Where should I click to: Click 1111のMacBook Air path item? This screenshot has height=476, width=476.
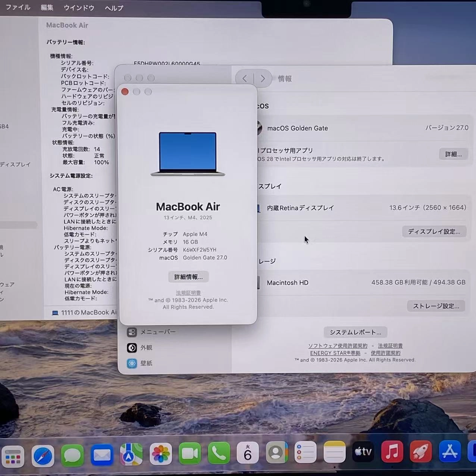coord(85,313)
